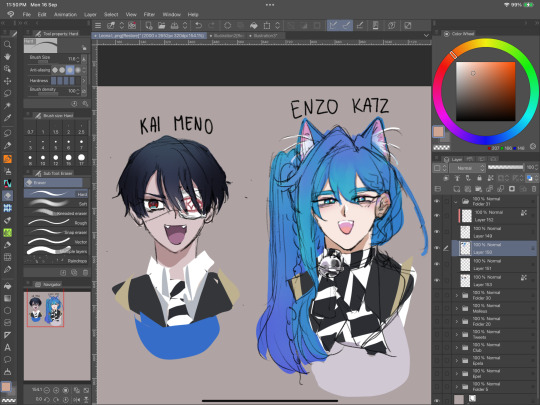The width and height of the screenshot is (540, 405).
Task: Click the Undo arrow in command bar
Action: pyautogui.click(x=198, y=25)
